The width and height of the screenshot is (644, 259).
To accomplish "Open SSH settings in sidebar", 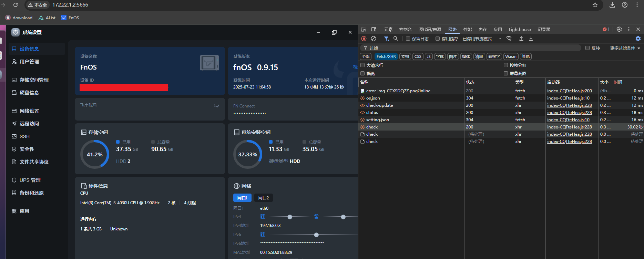I will tap(36, 136).
